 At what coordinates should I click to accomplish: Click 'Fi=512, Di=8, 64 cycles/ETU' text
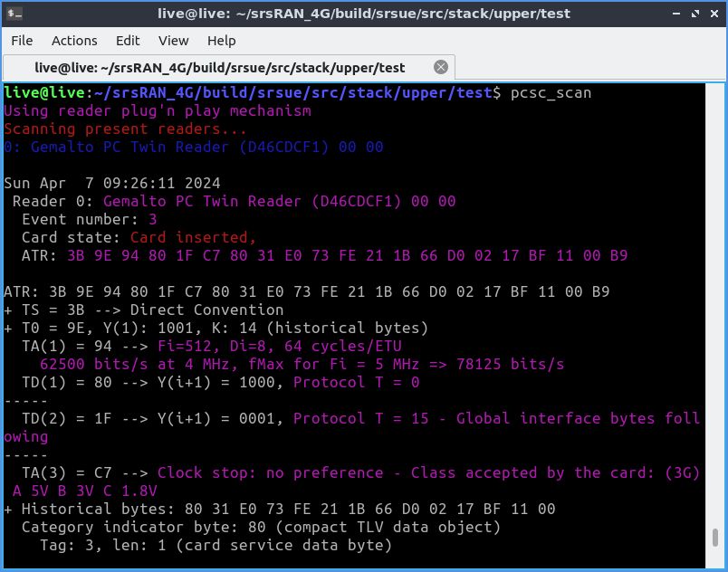280,346
